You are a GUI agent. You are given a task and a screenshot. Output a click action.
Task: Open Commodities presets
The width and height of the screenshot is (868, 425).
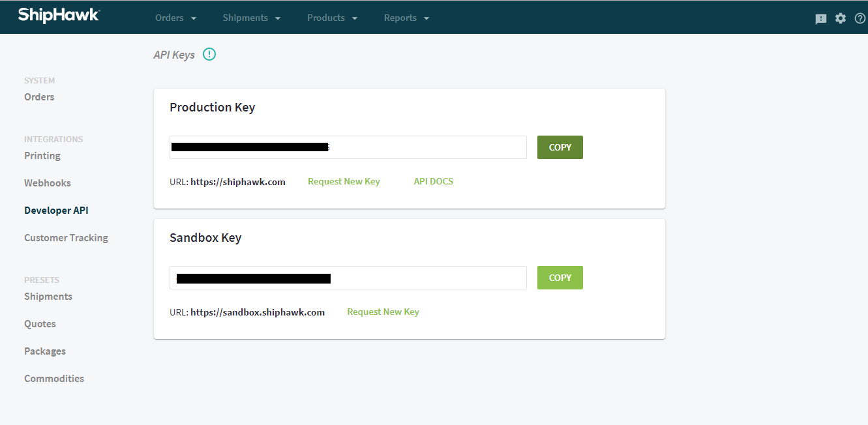(54, 379)
